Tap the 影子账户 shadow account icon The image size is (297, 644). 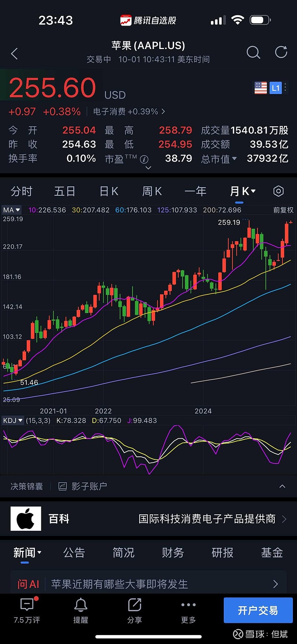[x=63, y=486]
